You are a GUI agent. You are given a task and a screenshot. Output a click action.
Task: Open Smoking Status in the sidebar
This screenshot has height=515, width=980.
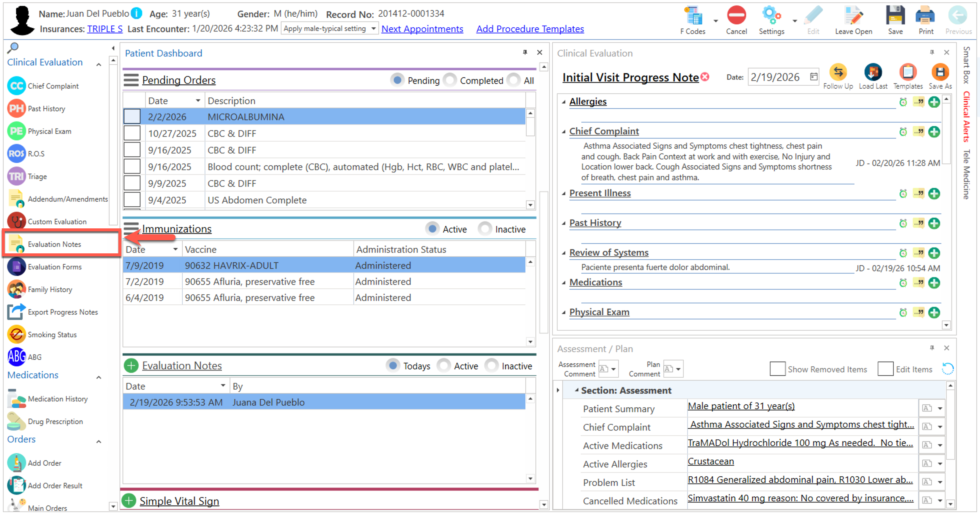click(x=52, y=335)
